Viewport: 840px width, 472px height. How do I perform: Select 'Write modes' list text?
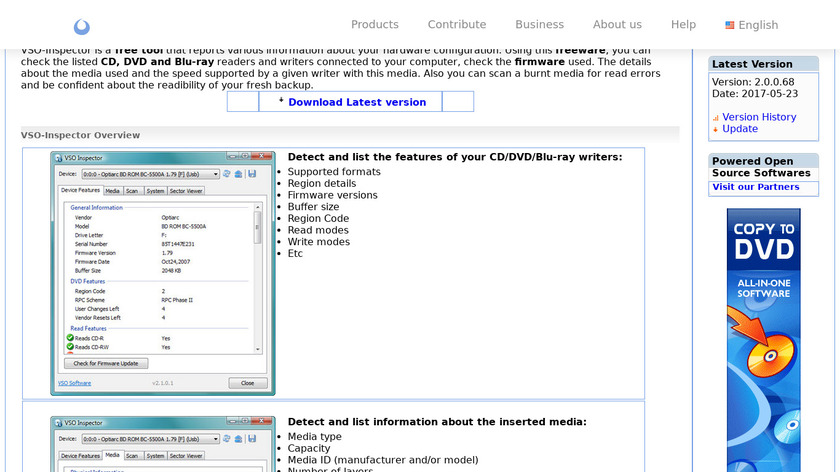point(319,242)
